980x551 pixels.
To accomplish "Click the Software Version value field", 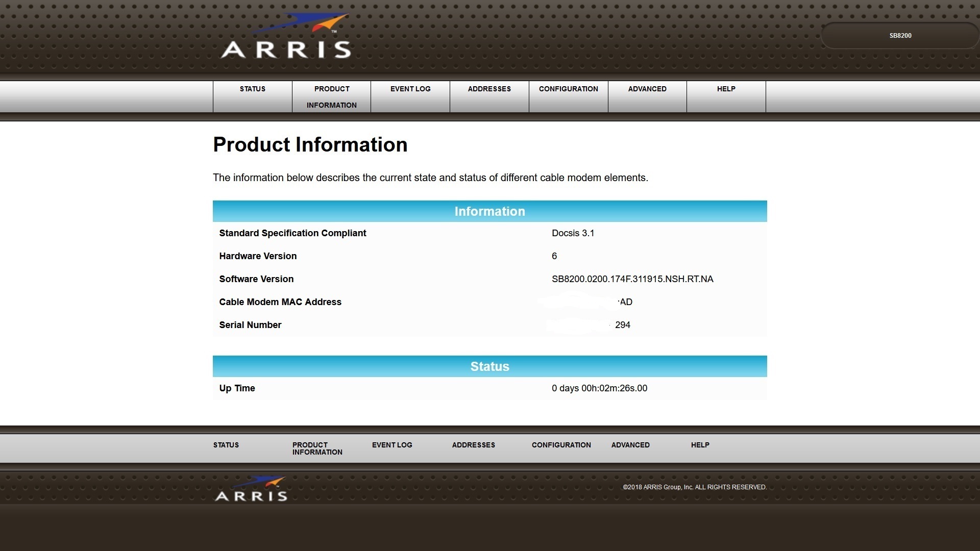I will (x=631, y=279).
